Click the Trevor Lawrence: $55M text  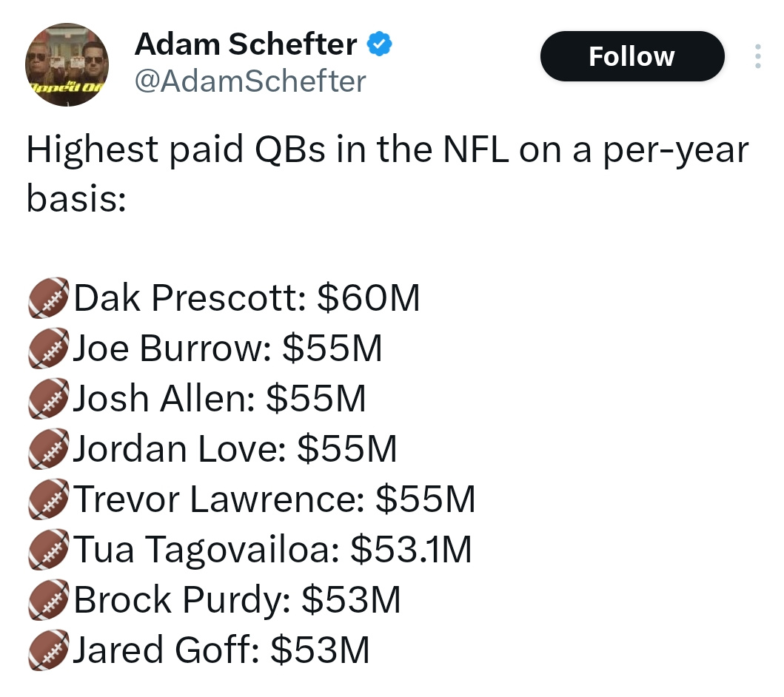[275, 499]
